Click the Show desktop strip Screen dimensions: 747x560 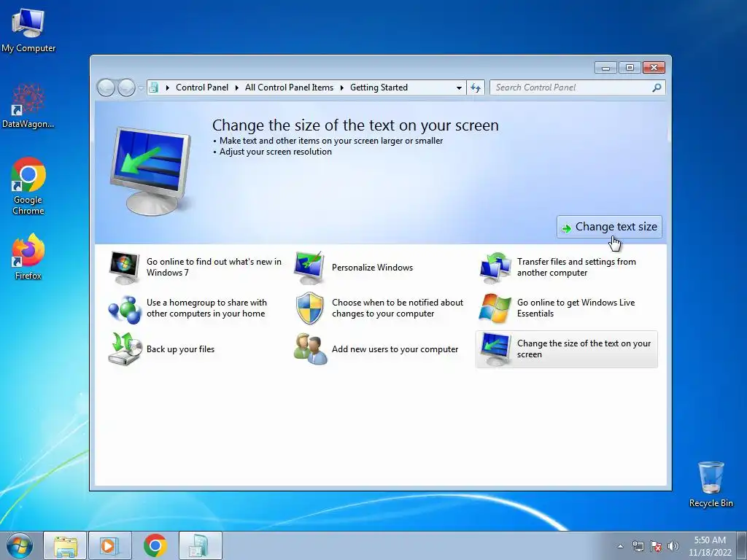click(x=742, y=545)
